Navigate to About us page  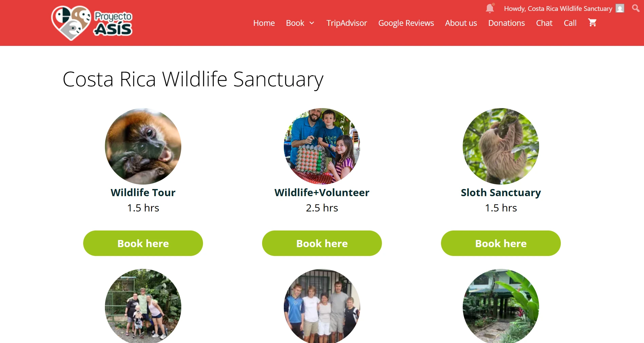point(461,23)
